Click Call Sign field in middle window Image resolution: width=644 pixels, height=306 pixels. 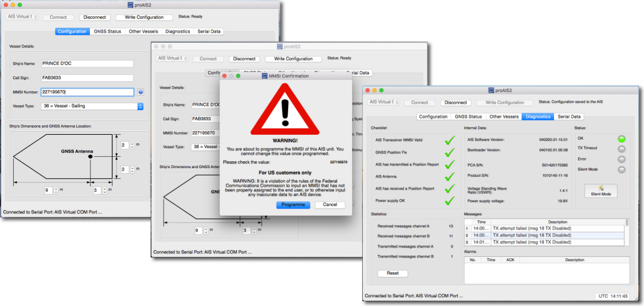point(206,118)
